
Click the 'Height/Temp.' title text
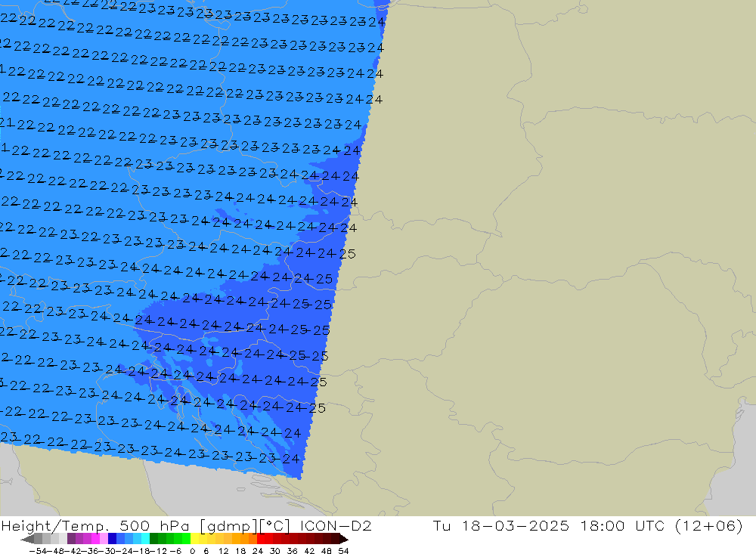click(54, 525)
